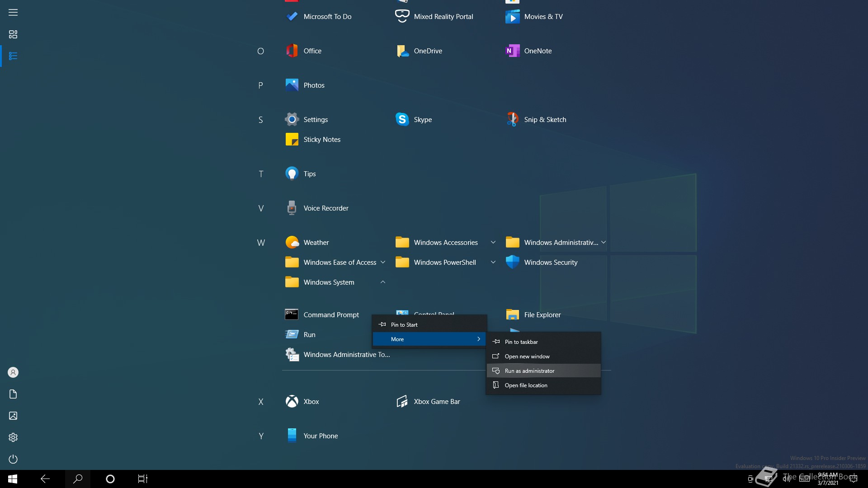Collapse the Windows System folder chevron

pos(383,282)
